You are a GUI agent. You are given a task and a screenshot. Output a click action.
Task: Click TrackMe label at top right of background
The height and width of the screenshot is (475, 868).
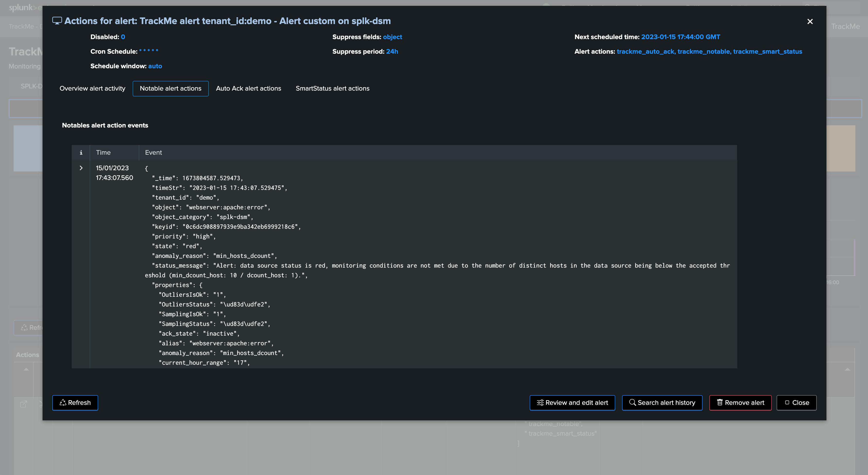845,26
